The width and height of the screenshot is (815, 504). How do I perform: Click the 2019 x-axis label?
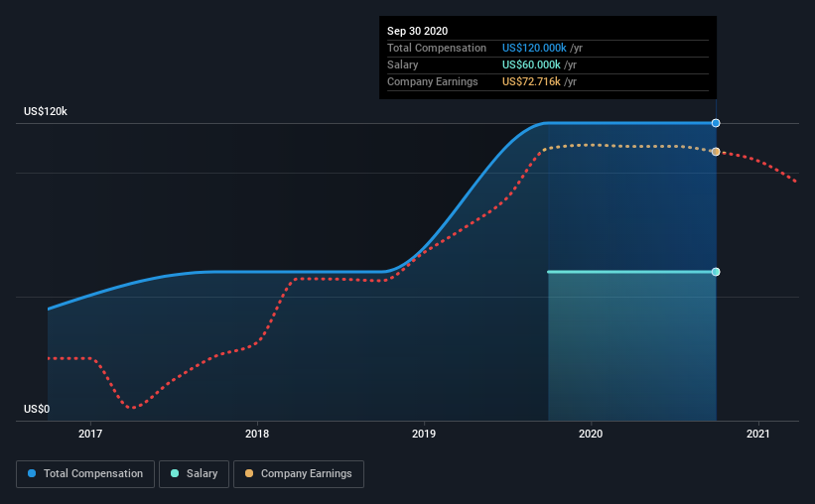point(424,434)
